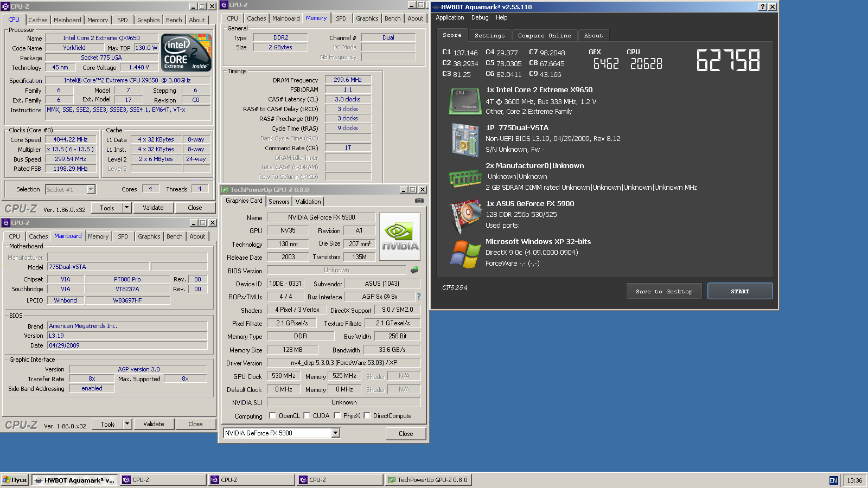Open the Socket #1 selection dropdown
868x488 pixels.
click(x=91, y=189)
